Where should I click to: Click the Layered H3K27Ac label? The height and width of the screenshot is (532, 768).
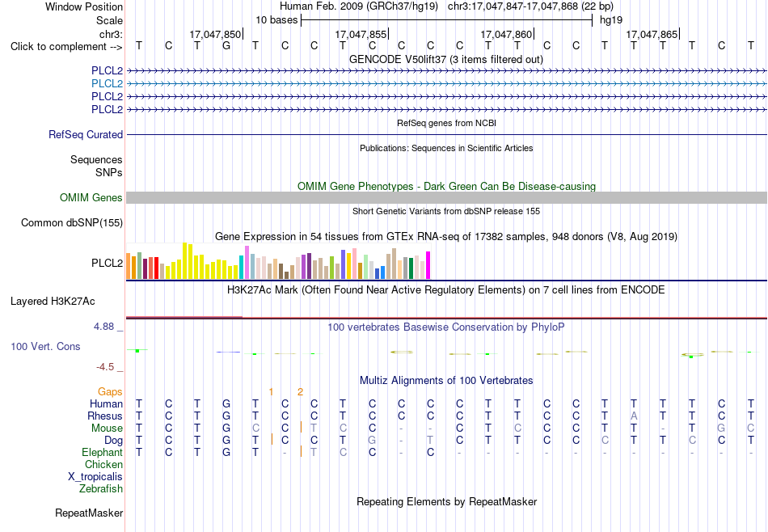pos(53,302)
